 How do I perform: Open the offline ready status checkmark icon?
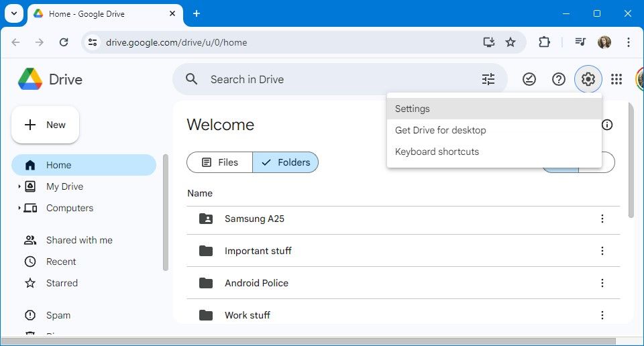(529, 79)
